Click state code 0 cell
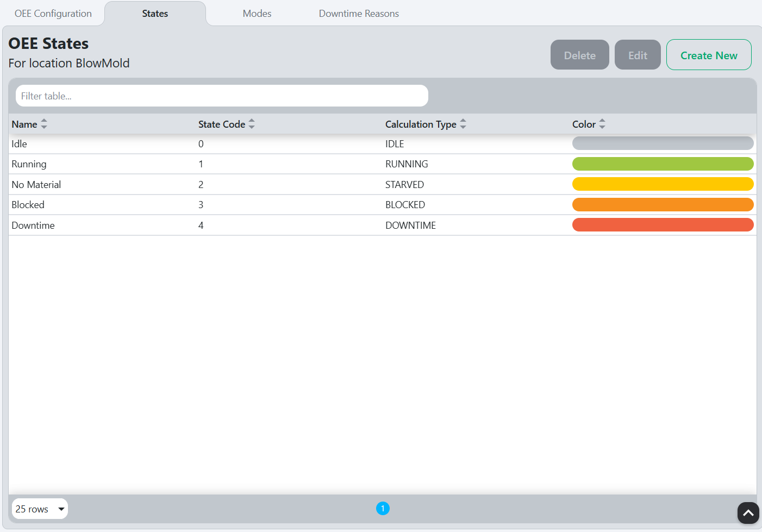This screenshot has height=532, width=762. (201, 144)
